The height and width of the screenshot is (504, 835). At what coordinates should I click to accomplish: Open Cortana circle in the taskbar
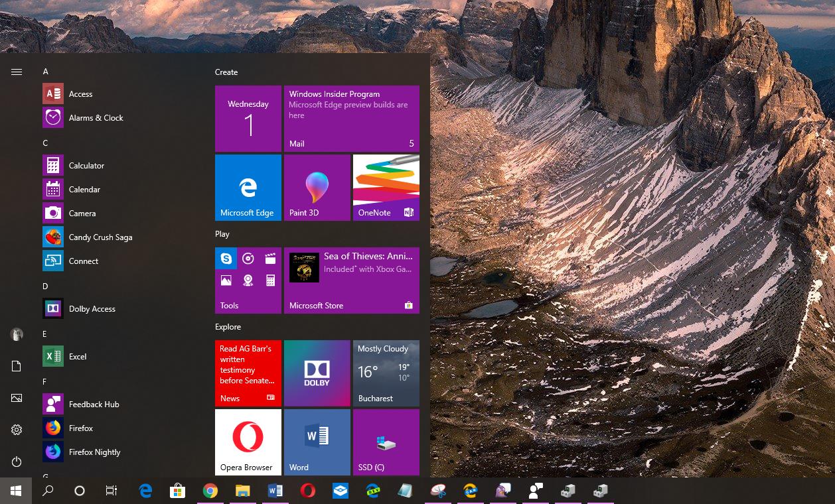[80, 491]
